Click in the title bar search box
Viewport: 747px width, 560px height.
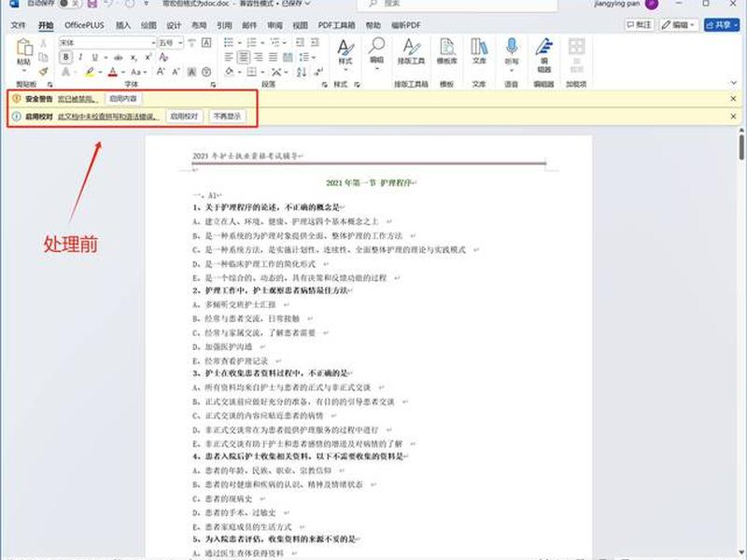457,4
